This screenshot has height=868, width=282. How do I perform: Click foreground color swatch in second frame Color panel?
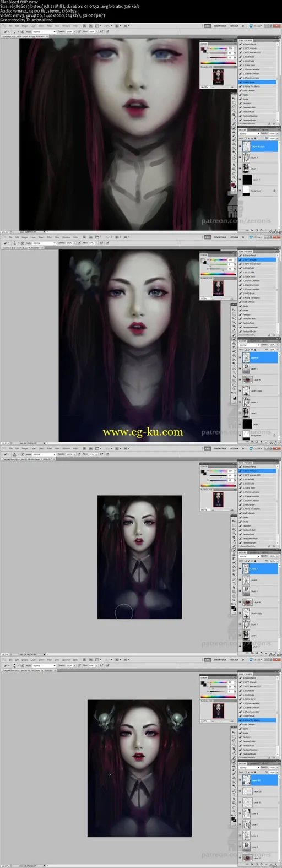tap(202, 260)
